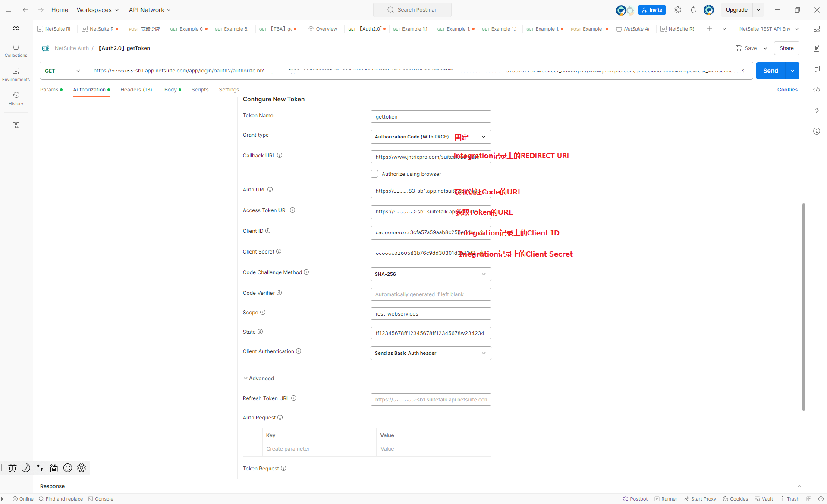827x504 pixels.
Task: Open the request Info icon
Action: tap(817, 131)
